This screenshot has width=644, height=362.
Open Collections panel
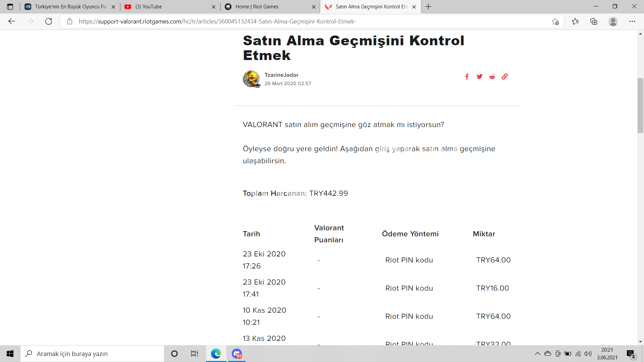click(x=594, y=21)
